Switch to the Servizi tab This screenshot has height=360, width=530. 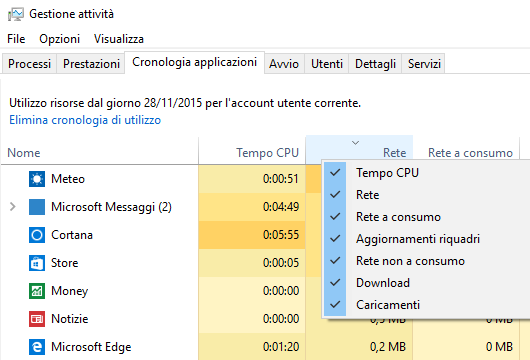[x=424, y=64]
